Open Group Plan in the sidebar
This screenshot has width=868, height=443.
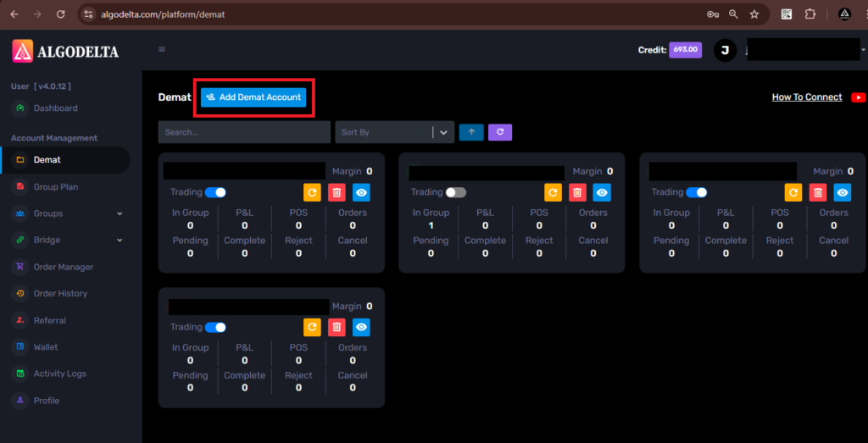coord(55,187)
